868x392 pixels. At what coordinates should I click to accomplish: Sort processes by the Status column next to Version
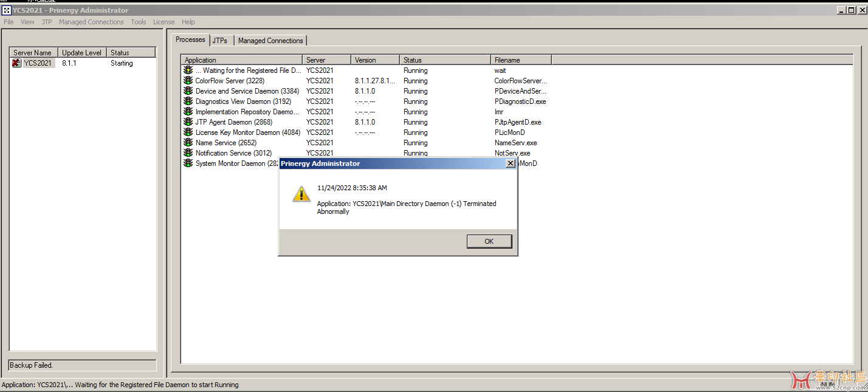coord(446,60)
